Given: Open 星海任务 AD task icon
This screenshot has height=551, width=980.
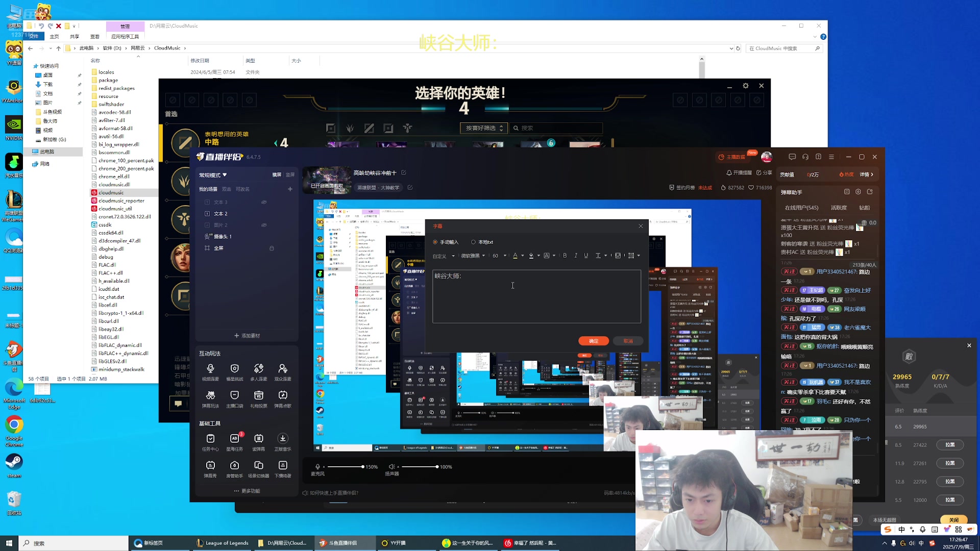Looking at the screenshot, I should coord(234,442).
